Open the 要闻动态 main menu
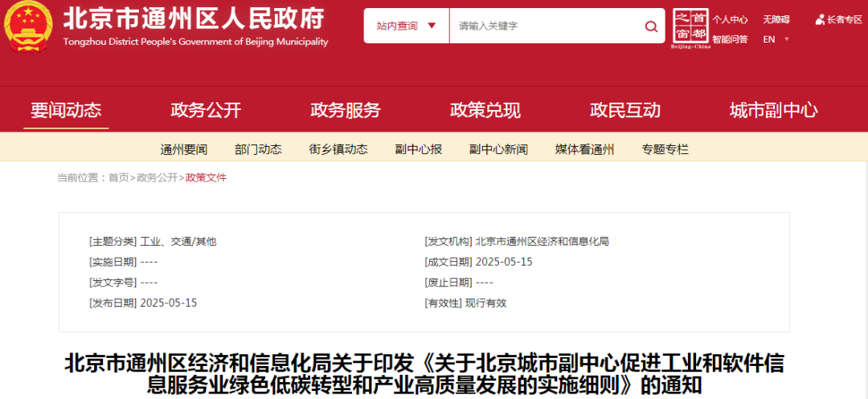The image size is (868, 399). [66, 111]
